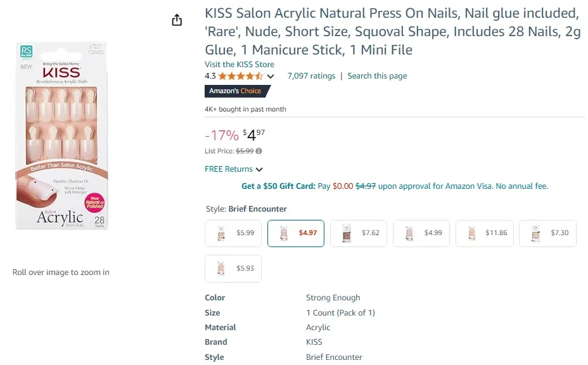Viewport: 588px width, 365px height.
Task: Choose the $4.99 style swatch
Action: tap(421, 233)
